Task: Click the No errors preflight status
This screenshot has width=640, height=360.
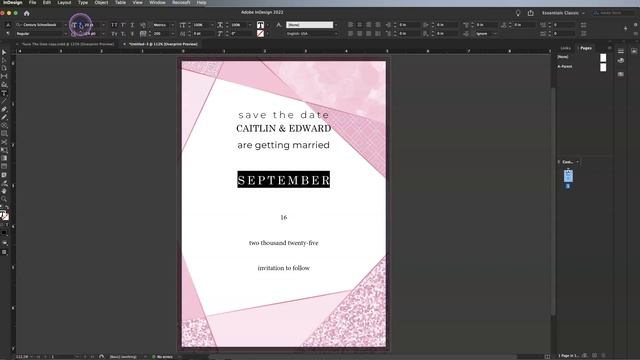Action: point(162,357)
